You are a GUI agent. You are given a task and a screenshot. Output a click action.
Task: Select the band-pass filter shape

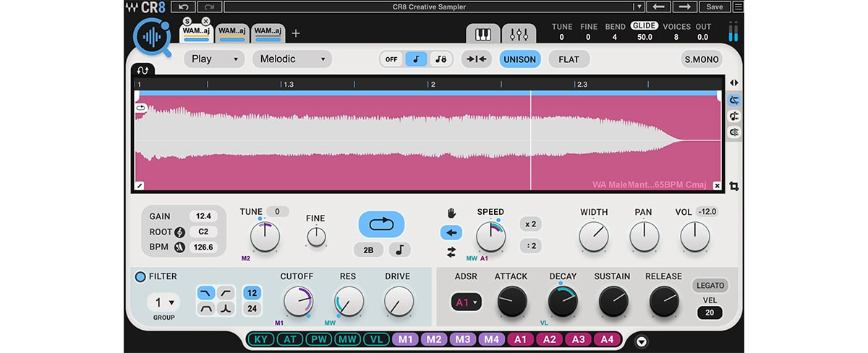206,309
